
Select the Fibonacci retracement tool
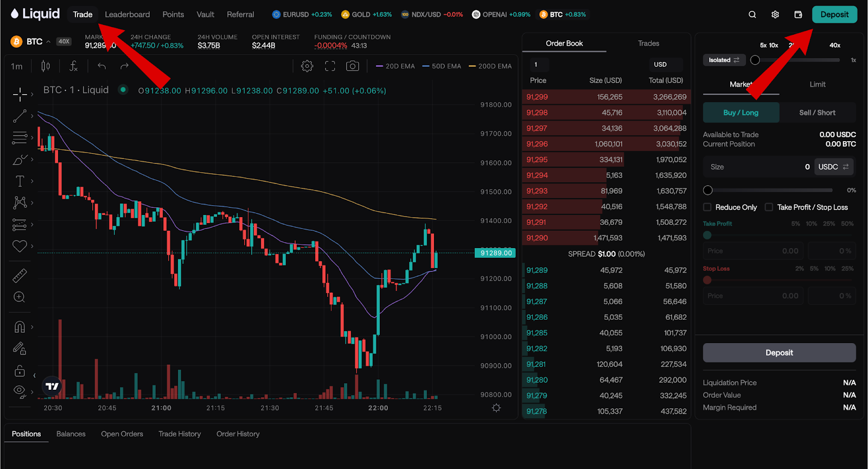click(20, 137)
